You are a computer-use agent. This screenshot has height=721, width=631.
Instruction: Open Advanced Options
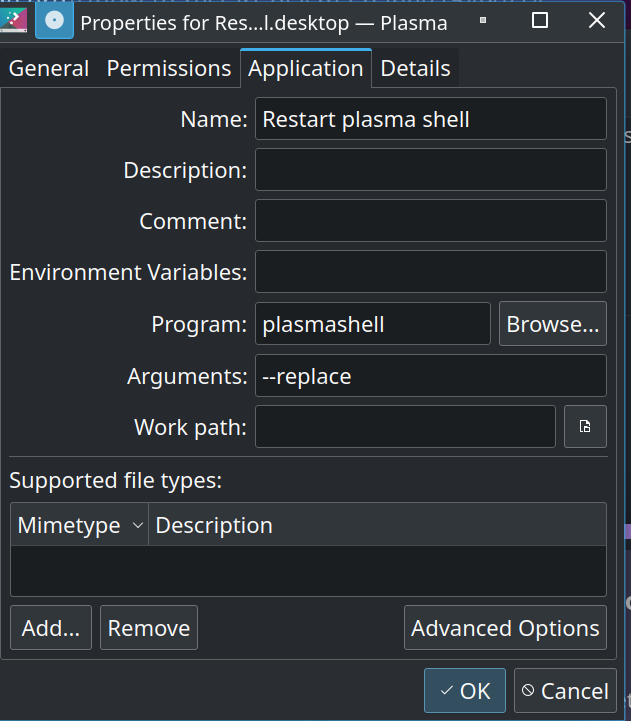505,628
